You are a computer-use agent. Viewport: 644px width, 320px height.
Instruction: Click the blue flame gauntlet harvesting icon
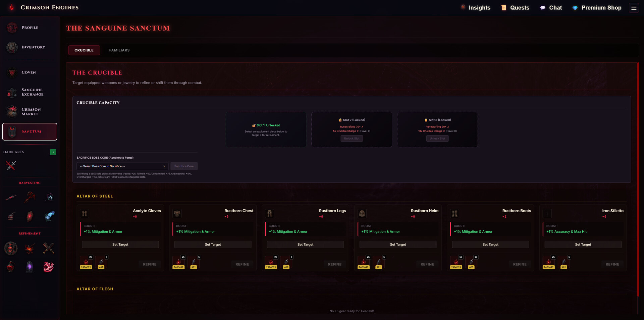49,216
